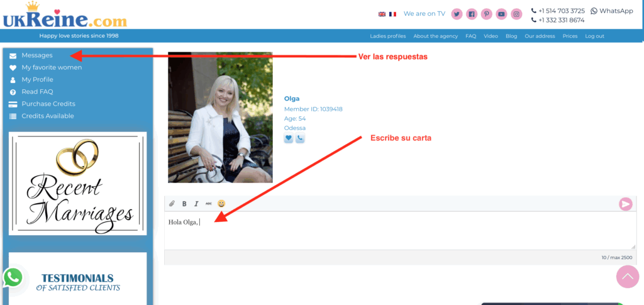This screenshot has height=305, width=644.
Task: Send the message with paper plane button
Action: (x=626, y=204)
